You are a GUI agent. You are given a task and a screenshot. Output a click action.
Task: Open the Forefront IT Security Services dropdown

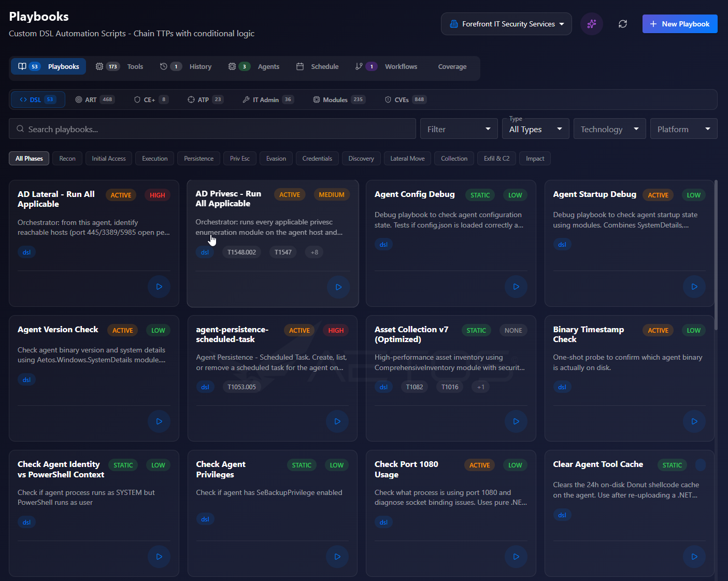(506, 24)
